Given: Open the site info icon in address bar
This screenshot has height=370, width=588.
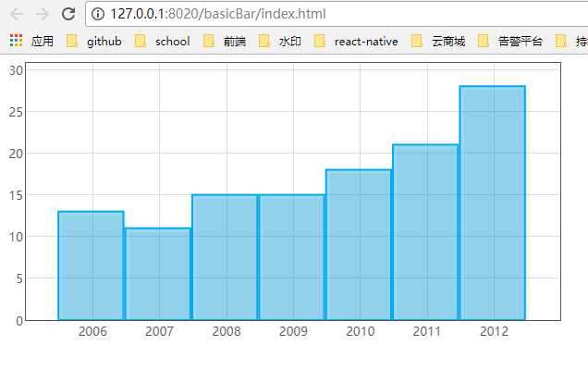Looking at the screenshot, I should tap(98, 14).
